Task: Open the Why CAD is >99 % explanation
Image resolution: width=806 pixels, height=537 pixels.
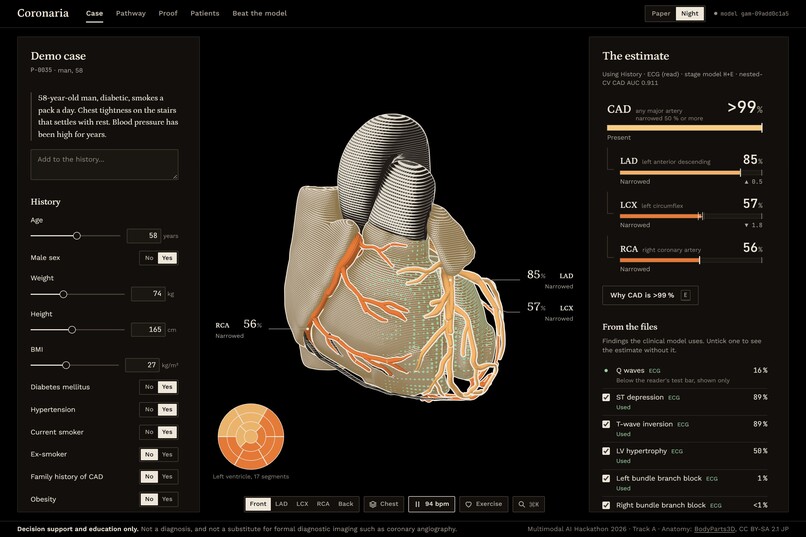Action: pyautogui.click(x=650, y=295)
